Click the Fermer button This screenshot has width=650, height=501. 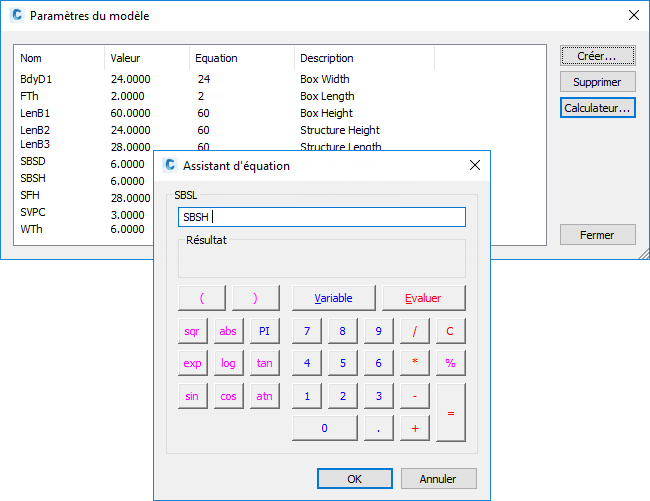(x=597, y=235)
